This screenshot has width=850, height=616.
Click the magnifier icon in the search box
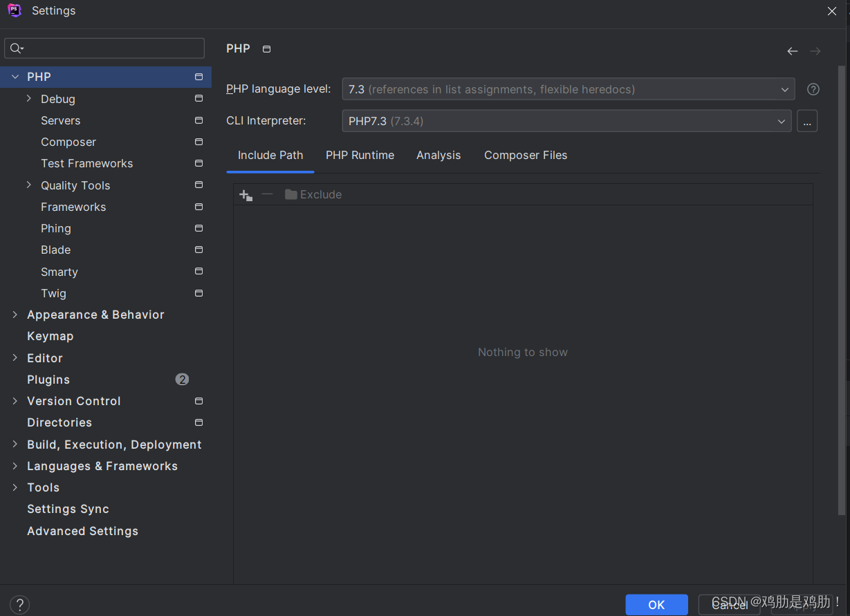[x=15, y=48]
